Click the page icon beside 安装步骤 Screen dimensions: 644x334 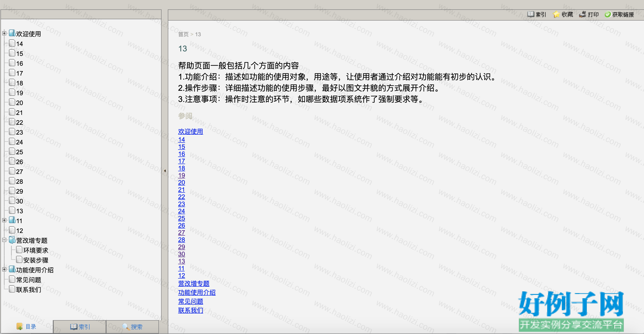[19, 259]
